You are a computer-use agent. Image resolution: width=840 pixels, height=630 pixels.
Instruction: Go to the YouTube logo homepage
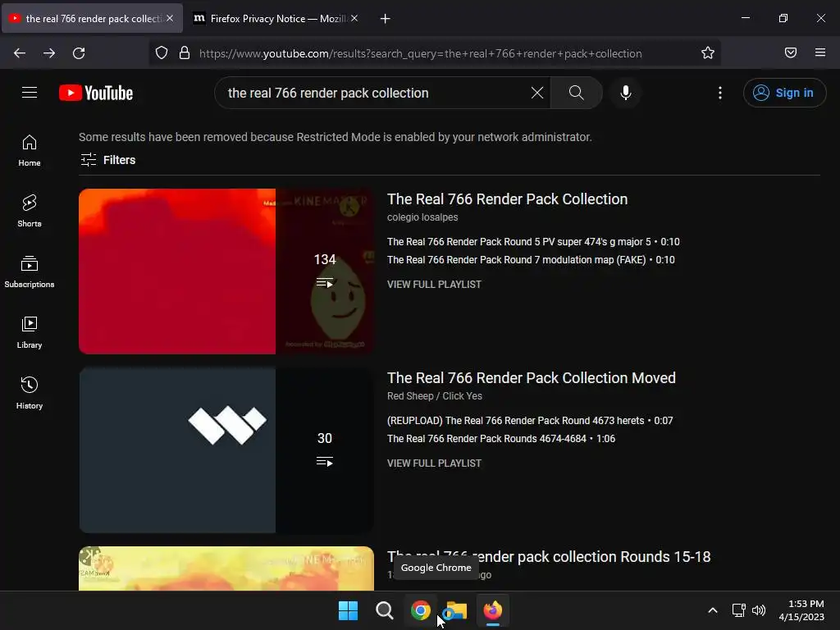(96, 94)
